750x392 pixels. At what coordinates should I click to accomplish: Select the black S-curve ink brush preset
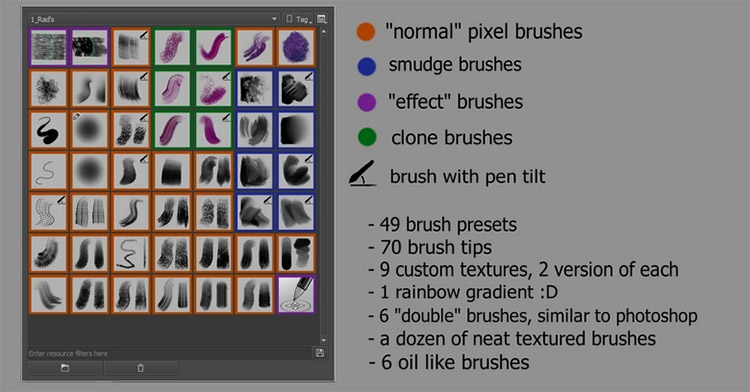tap(48, 130)
